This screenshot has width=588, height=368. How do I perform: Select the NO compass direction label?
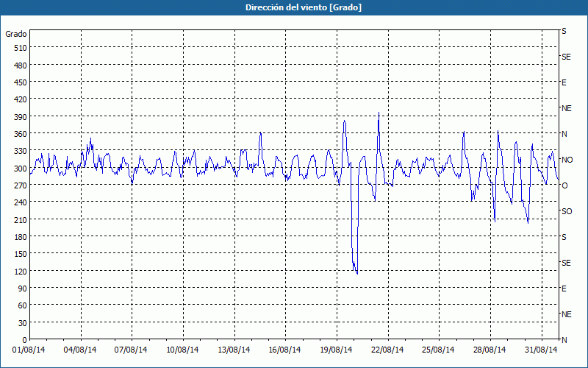tap(567, 160)
